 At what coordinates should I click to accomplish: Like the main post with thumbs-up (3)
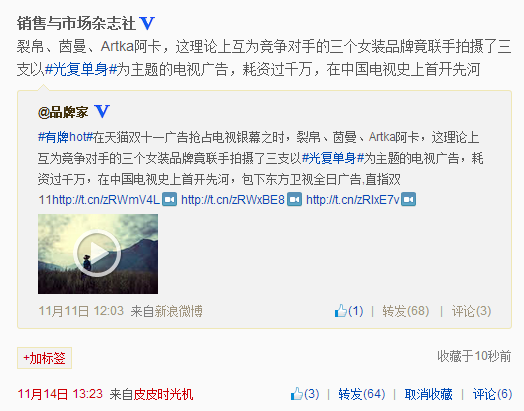(x=305, y=394)
